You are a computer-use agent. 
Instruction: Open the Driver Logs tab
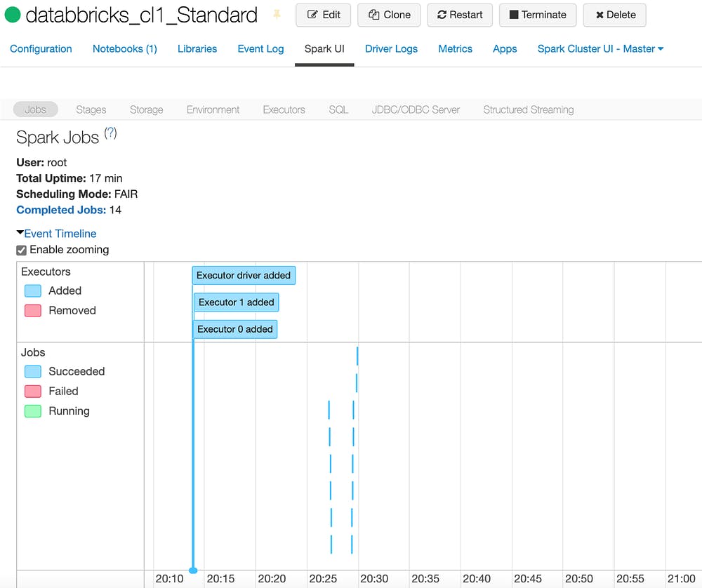pos(391,49)
